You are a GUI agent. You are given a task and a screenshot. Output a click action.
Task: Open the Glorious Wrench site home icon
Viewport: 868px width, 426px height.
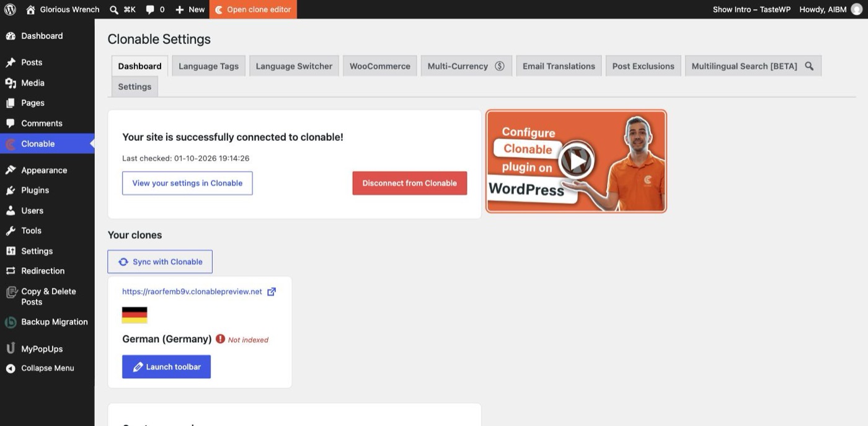pyautogui.click(x=30, y=9)
